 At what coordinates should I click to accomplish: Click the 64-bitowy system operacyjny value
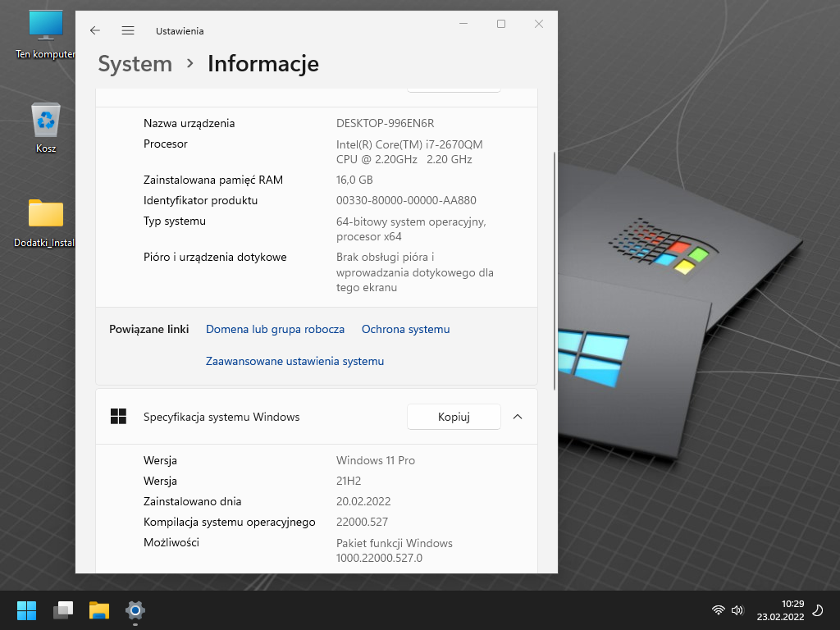(411, 229)
